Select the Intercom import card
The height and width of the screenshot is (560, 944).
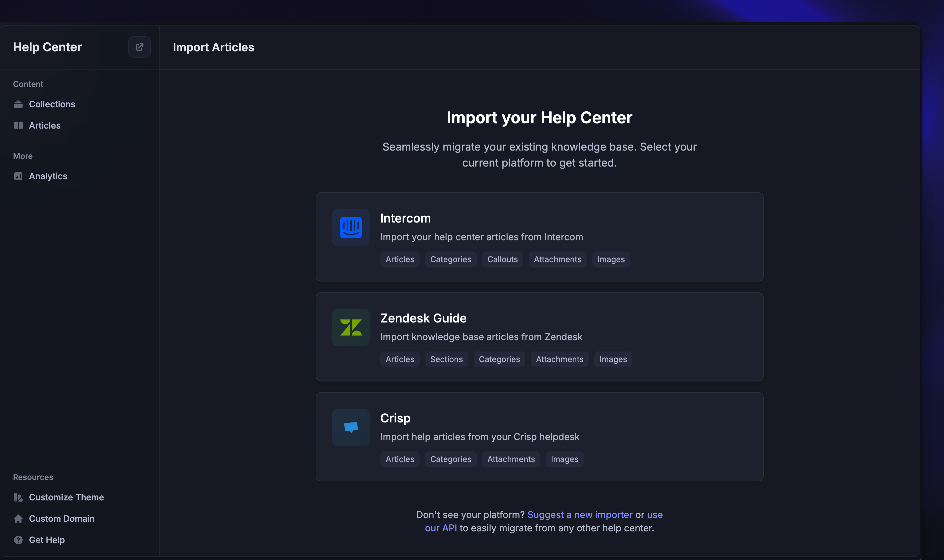coord(539,237)
